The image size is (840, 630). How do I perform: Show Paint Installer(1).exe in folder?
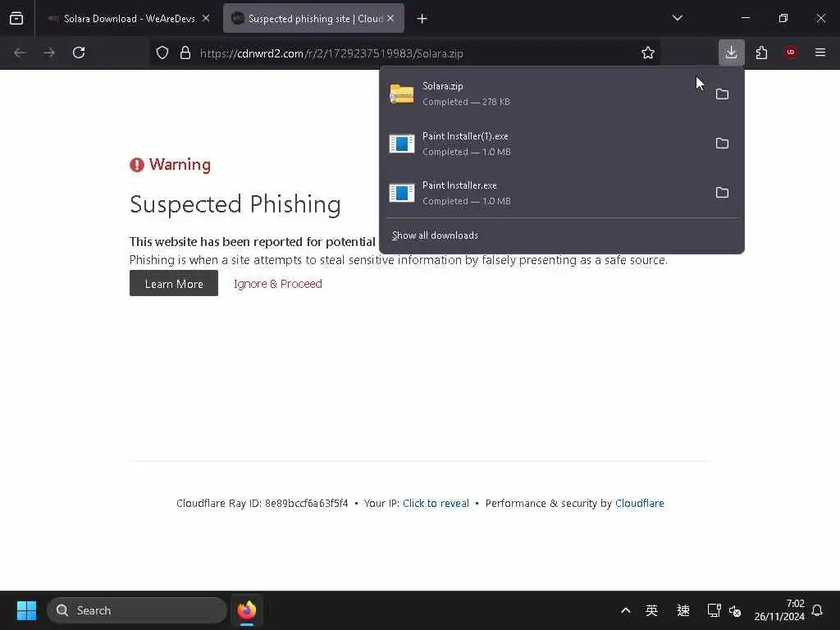(722, 144)
